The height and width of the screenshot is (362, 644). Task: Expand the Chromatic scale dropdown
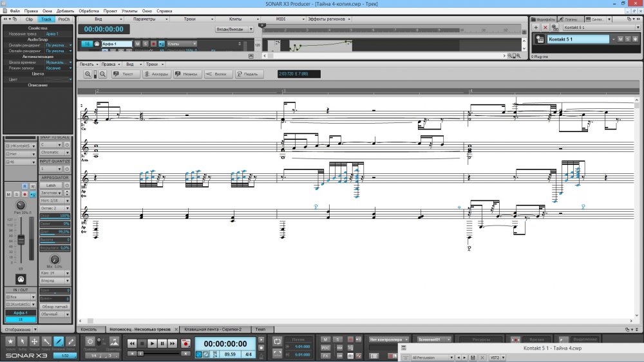click(x=55, y=152)
